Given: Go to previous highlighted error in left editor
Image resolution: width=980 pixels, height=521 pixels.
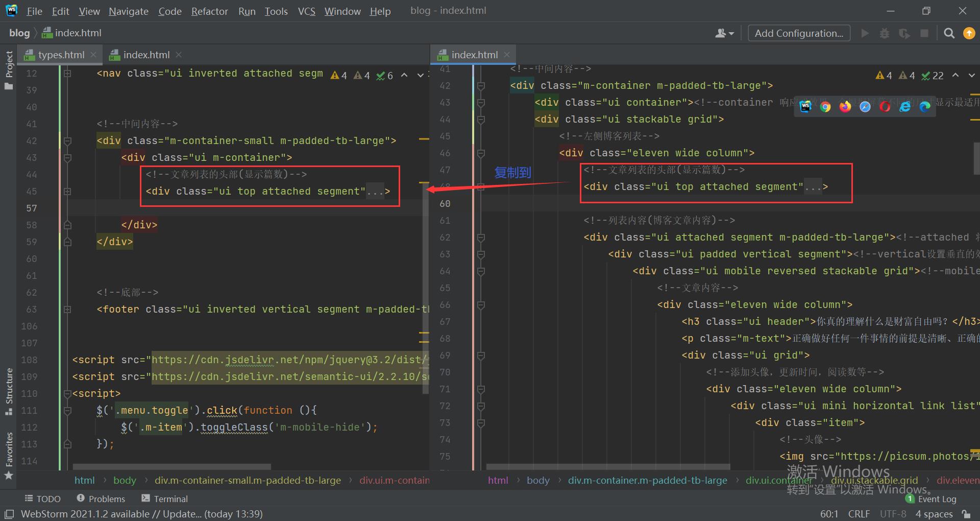Looking at the screenshot, I should click(404, 76).
